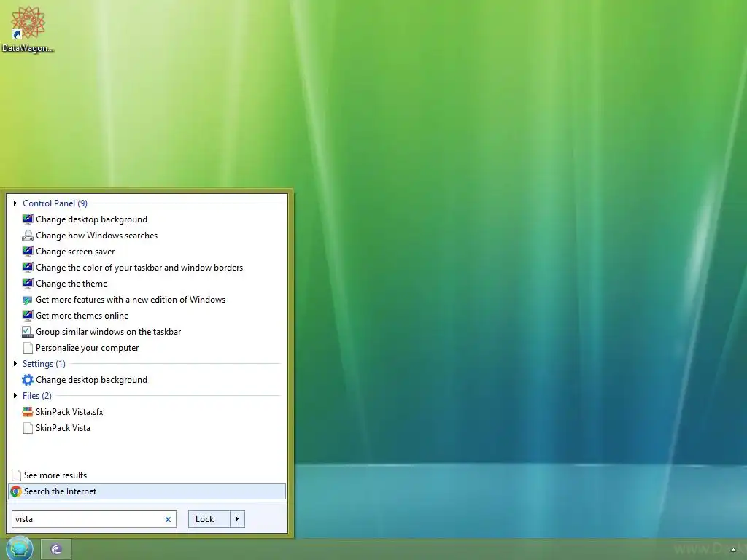The width and height of the screenshot is (747, 560).
Task: Click the blank file icon for SkinPack Vista
Action: point(28,428)
